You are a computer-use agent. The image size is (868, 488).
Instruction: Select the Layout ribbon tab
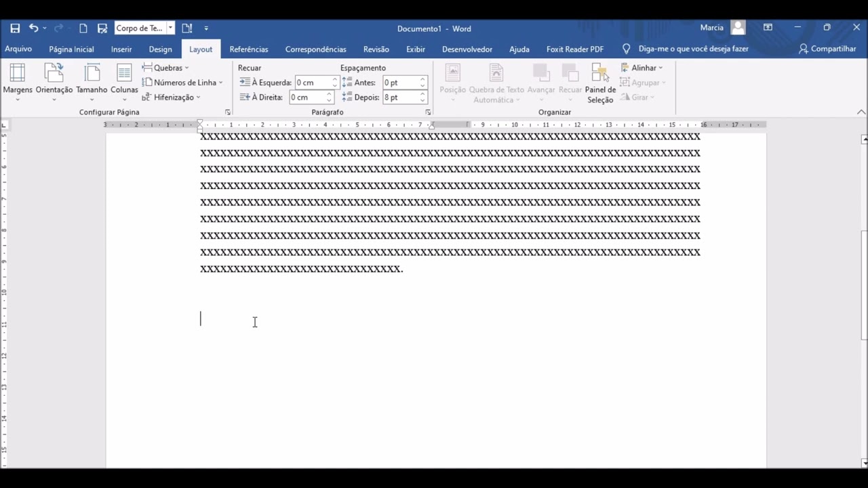pos(201,49)
